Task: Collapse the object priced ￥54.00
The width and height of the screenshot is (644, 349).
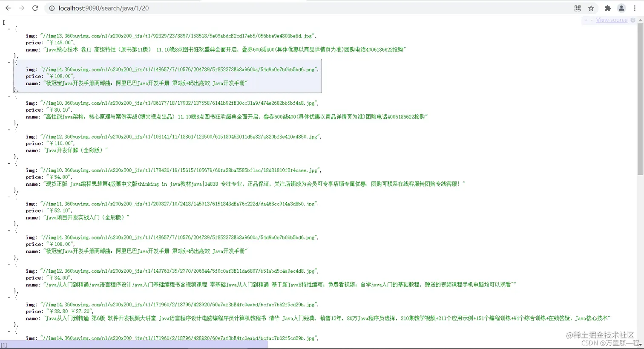Action: (9, 163)
